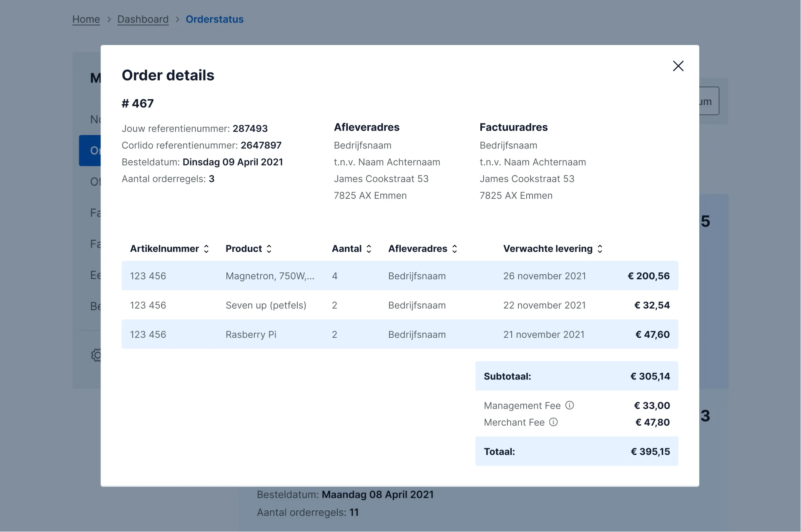This screenshot has height=532, width=801.
Task: Click Orderstatus breadcrumb item
Action: point(214,19)
